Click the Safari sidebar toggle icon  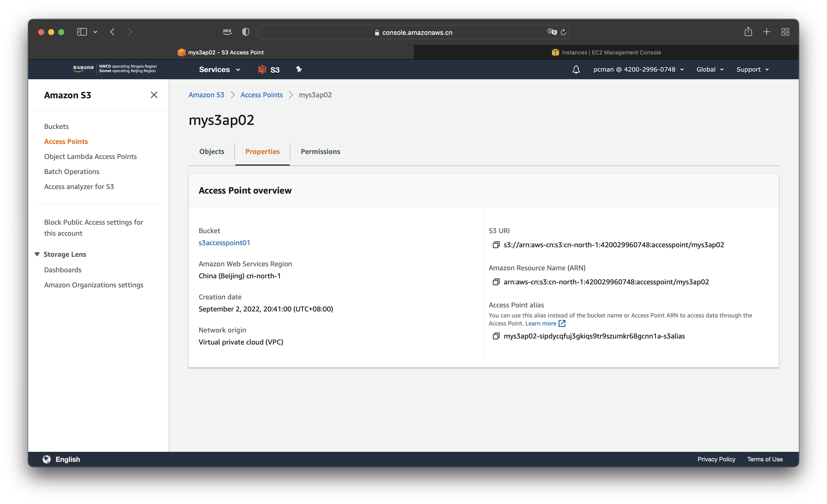click(82, 32)
